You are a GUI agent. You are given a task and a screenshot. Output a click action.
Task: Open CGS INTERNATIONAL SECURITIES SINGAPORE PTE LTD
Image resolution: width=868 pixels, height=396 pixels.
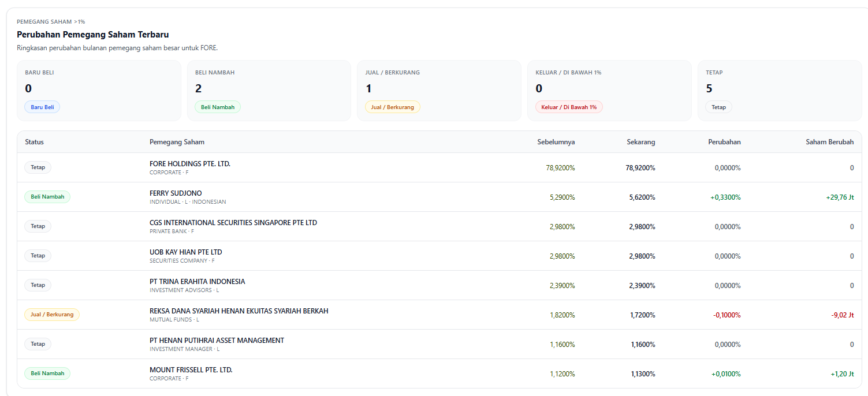pos(233,223)
